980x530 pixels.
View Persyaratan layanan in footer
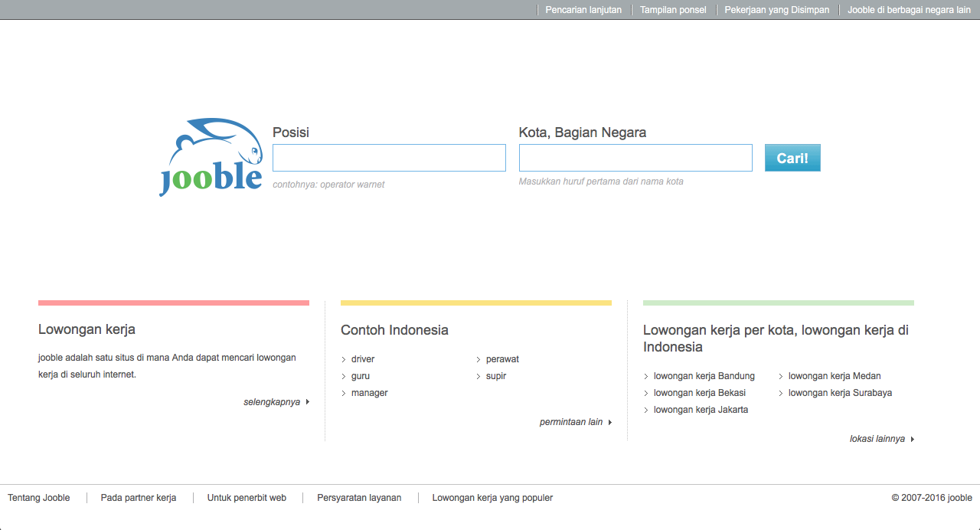click(x=359, y=498)
